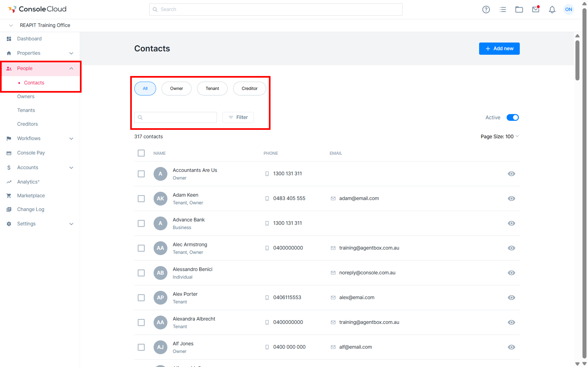
Task: Open Tenants in the sidebar
Action: (x=26, y=110)
